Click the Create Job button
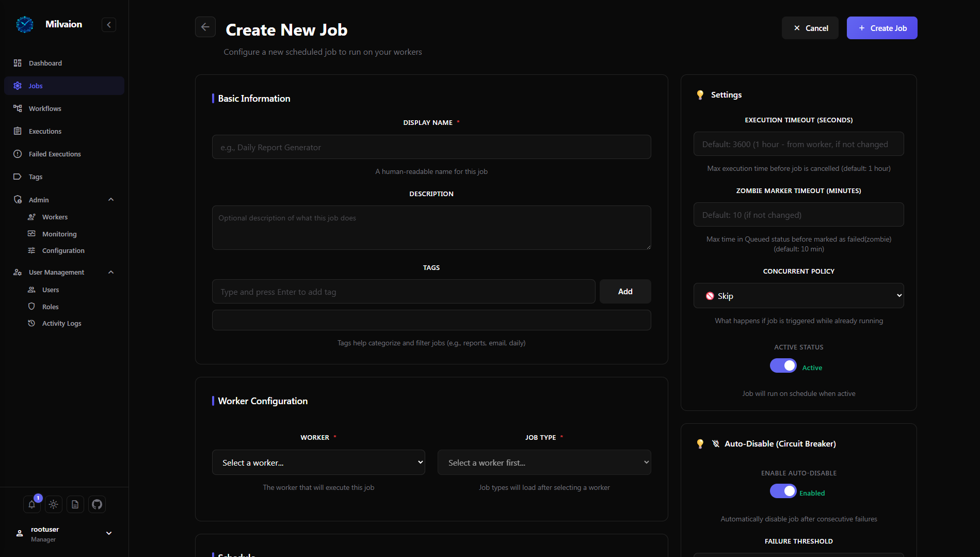This screenshot has height=557, width=980. pyautogui.click(x=881, y=28)
